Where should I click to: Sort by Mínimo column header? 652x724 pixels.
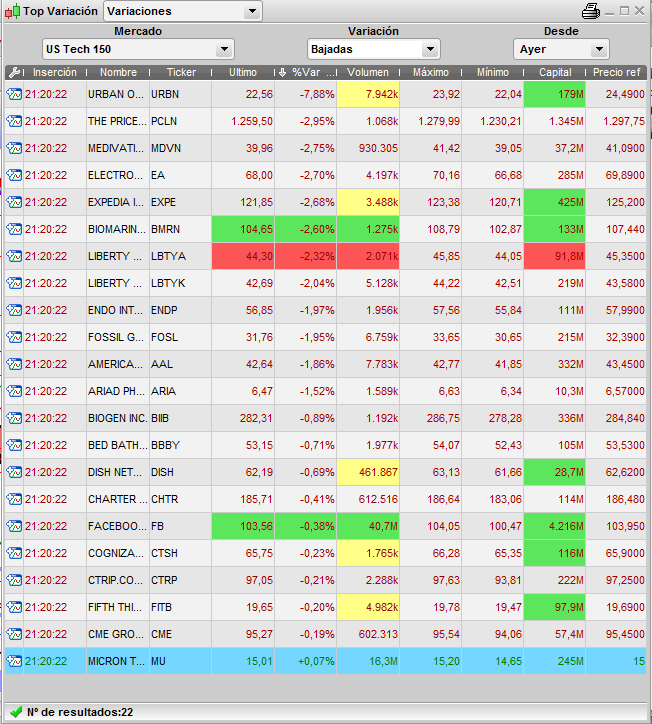pyautogui.click(x=493, y=72)
